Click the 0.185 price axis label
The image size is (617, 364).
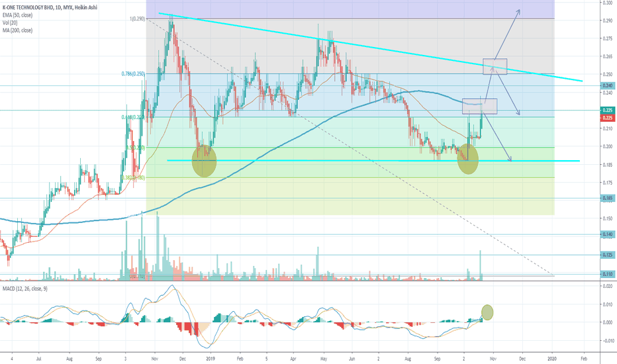click(608, 165)
